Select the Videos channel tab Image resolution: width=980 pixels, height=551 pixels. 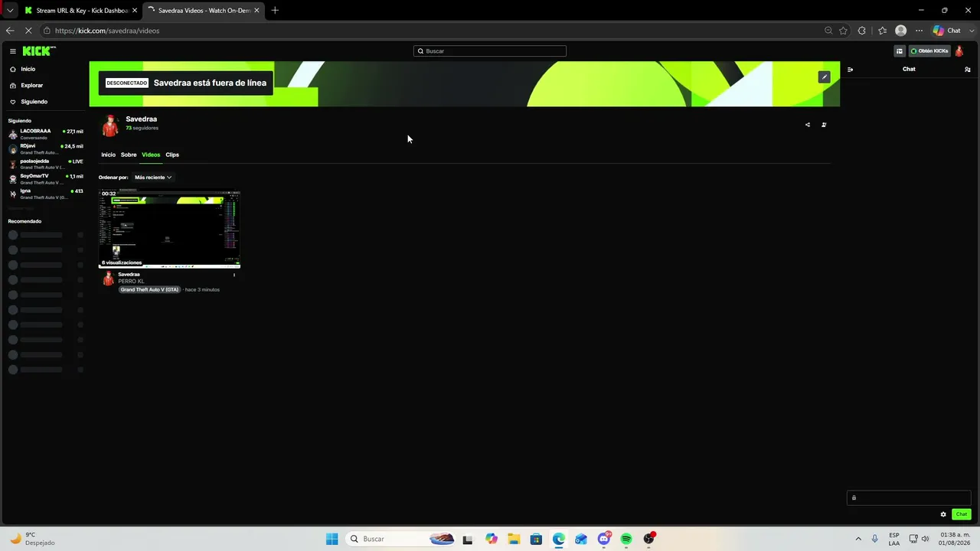click(151, 155)
